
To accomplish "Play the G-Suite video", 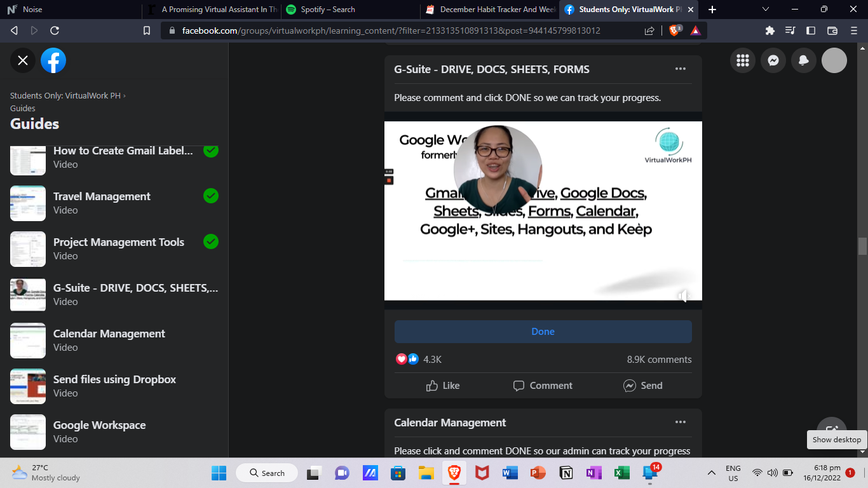I will (x=543, y=210).
